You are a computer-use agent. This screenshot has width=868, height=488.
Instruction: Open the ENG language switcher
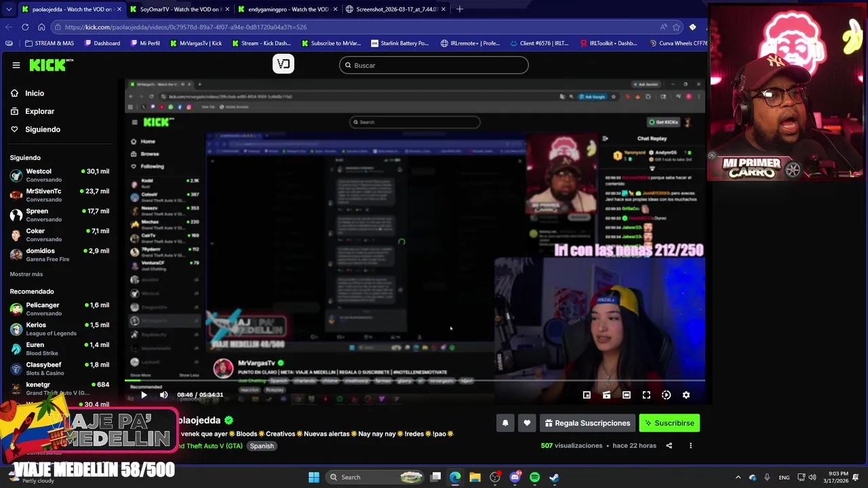(784, 477)
